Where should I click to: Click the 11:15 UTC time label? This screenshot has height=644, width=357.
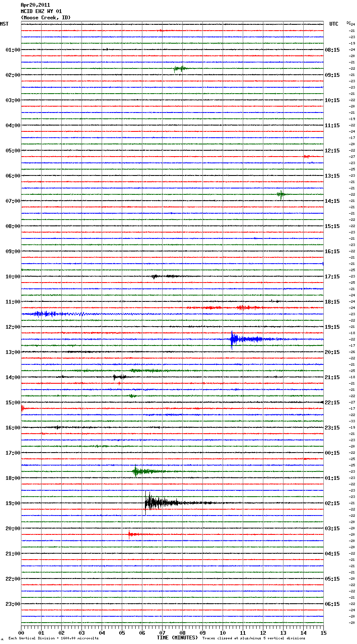pyautogui.click(x=332, y=126)
